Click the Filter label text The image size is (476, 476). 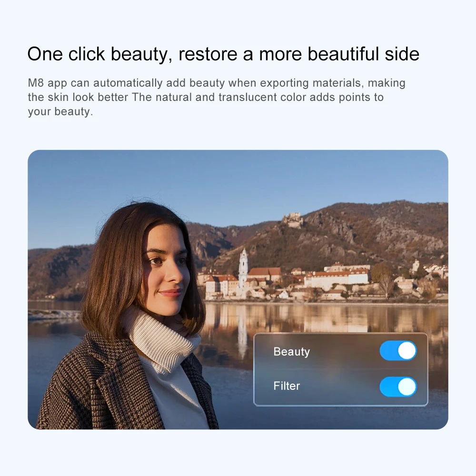click(287, 386)
